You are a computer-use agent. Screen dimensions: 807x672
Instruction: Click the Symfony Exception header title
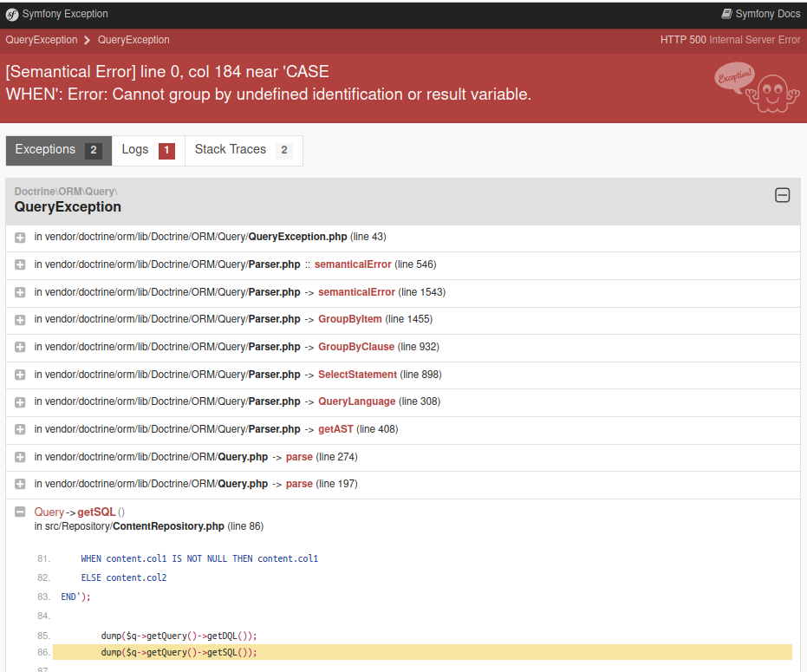[65, 14]
